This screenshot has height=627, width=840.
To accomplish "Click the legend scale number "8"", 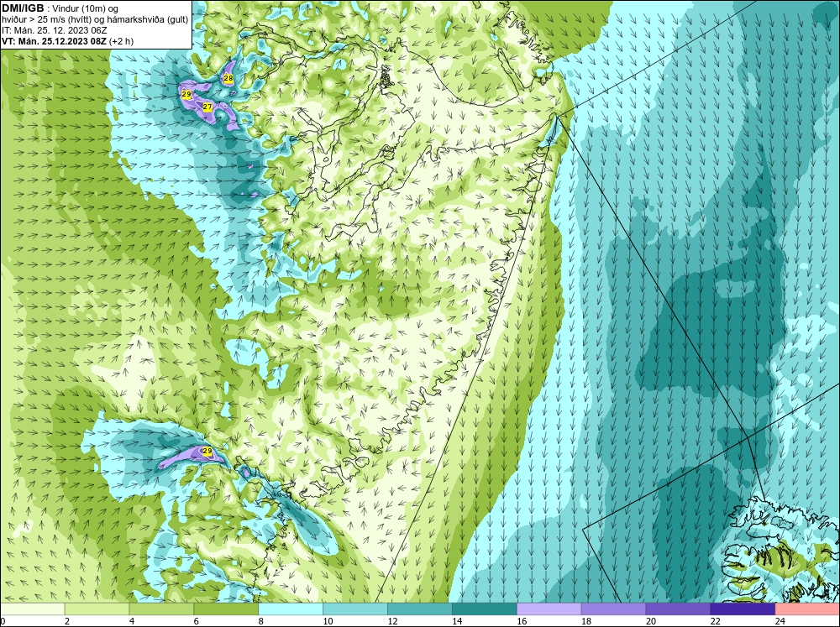I will click(261, 621).
